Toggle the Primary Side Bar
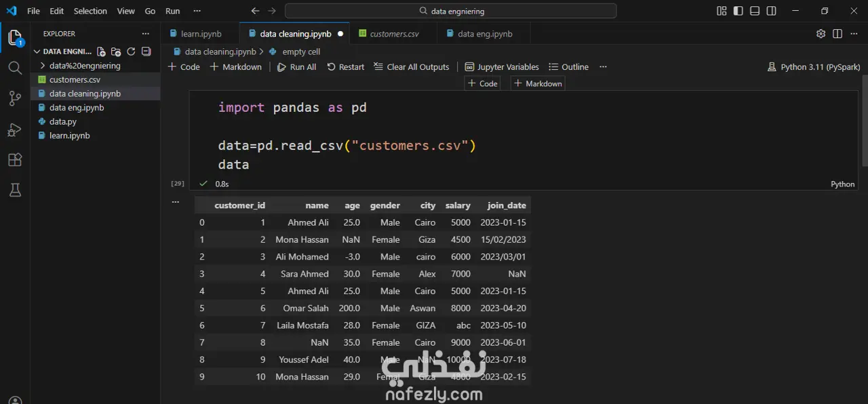 point(738,11)
